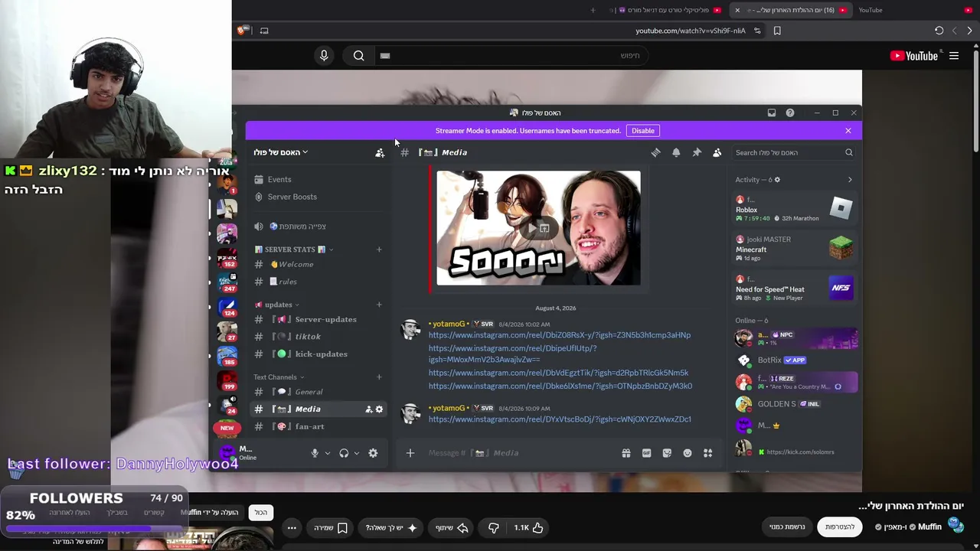
Task: Open the Server-updates channel
Action: pyautogui.click(x=318, y=319)
